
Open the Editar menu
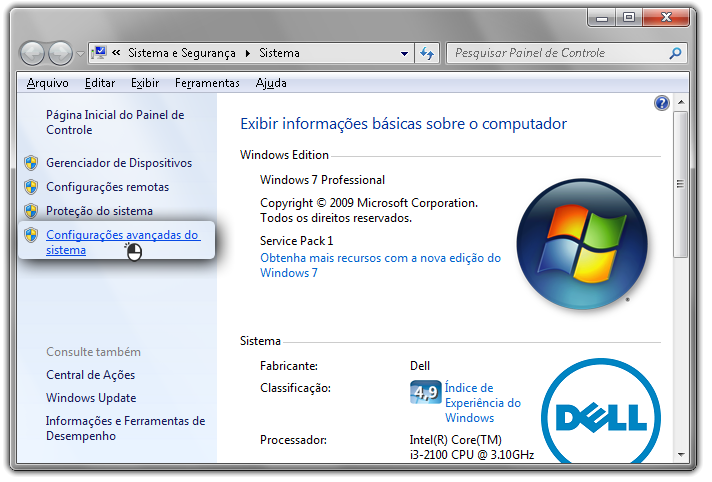point(100,83)
